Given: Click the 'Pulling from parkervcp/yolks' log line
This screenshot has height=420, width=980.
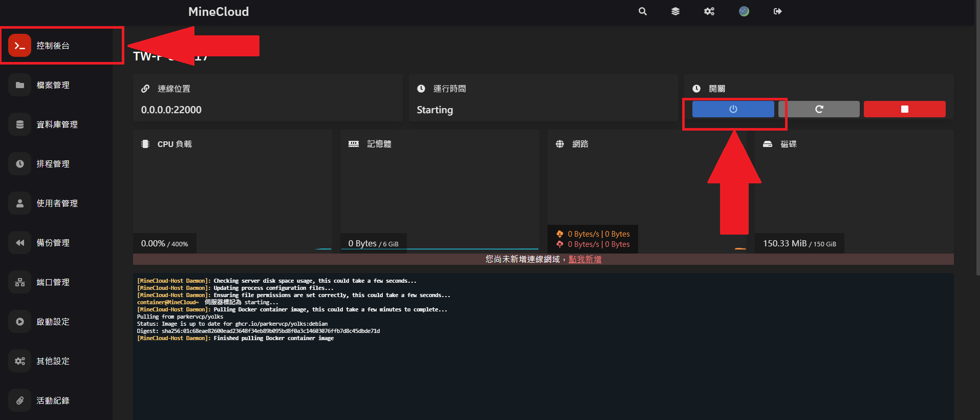Looking at the screenshot, I should click(x=180, y=317).
